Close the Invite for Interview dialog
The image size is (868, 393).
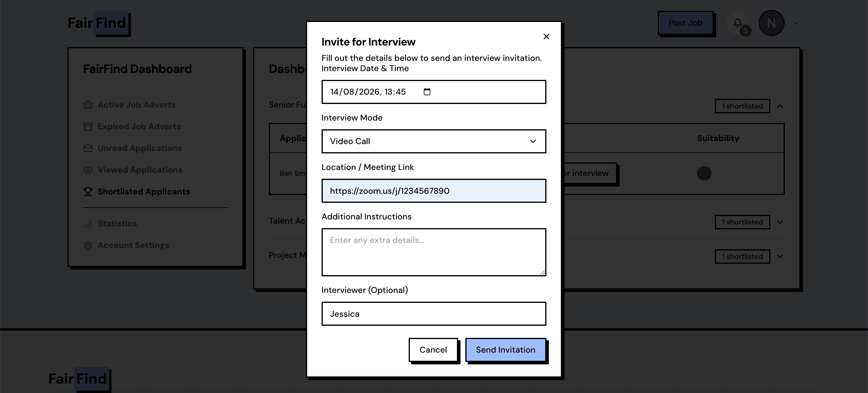click(546, 36)
